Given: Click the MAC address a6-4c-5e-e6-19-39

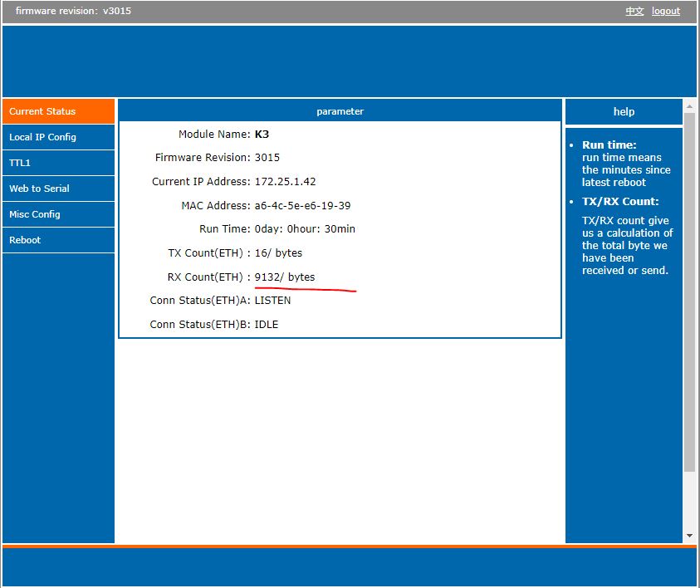Looking at the screenshot, I should (x=302, y=206).
